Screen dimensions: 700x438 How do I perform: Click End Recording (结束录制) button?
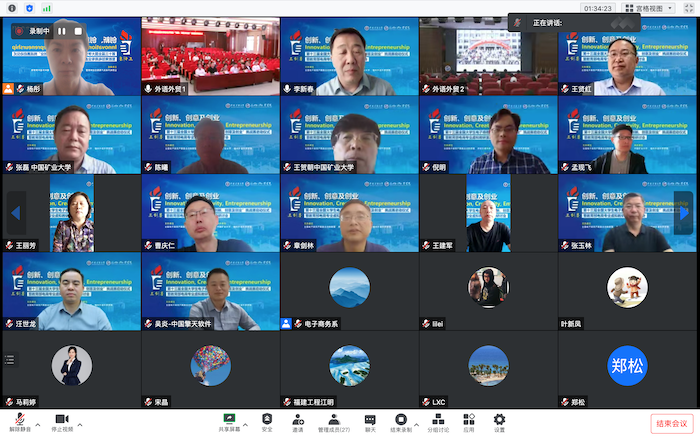coord(401,421)
